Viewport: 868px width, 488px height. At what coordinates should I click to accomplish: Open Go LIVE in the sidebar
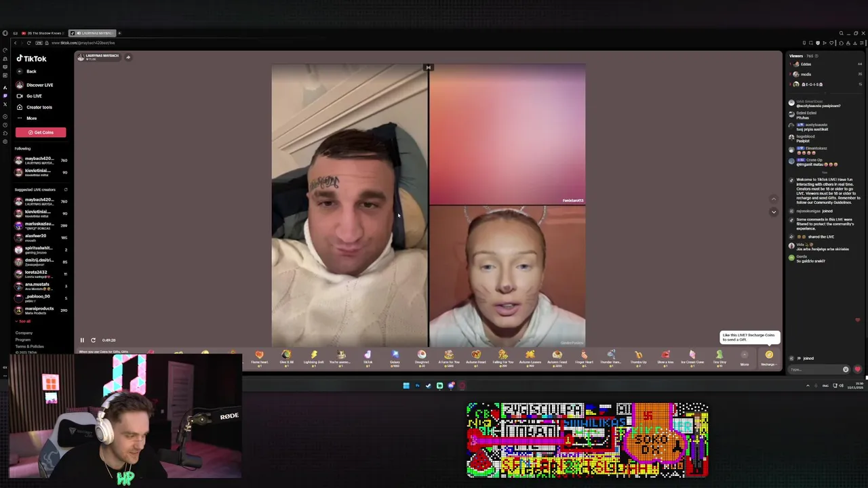(30, 96)
